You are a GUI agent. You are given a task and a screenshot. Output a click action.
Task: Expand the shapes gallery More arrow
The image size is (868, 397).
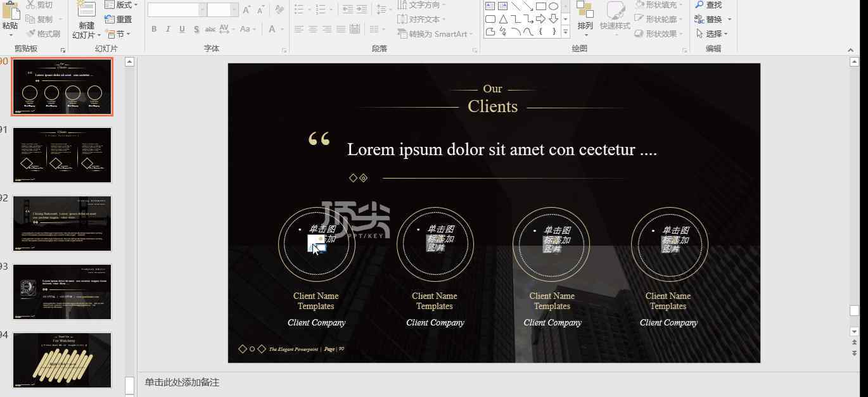565,32
